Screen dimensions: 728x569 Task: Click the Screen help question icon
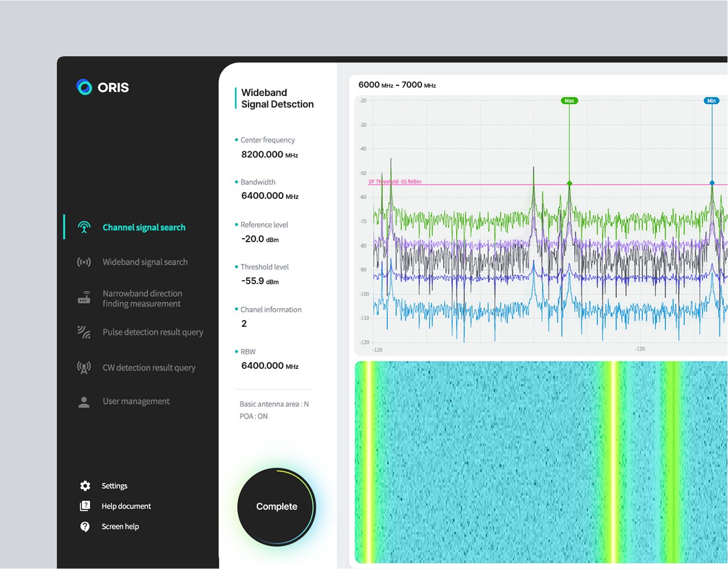click(x=85, y=526)
